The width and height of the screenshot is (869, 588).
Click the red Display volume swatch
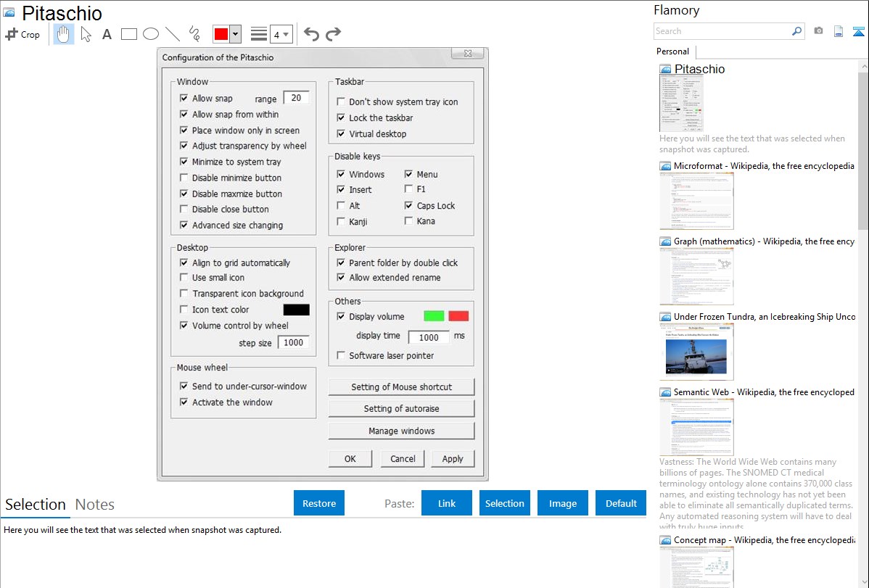[458, 316]
